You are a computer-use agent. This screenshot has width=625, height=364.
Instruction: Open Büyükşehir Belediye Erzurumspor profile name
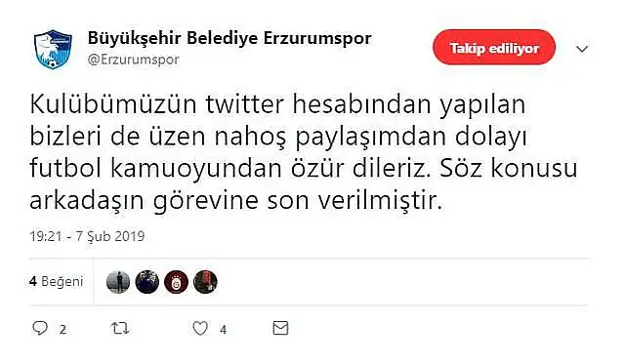(x=229, y=38)
